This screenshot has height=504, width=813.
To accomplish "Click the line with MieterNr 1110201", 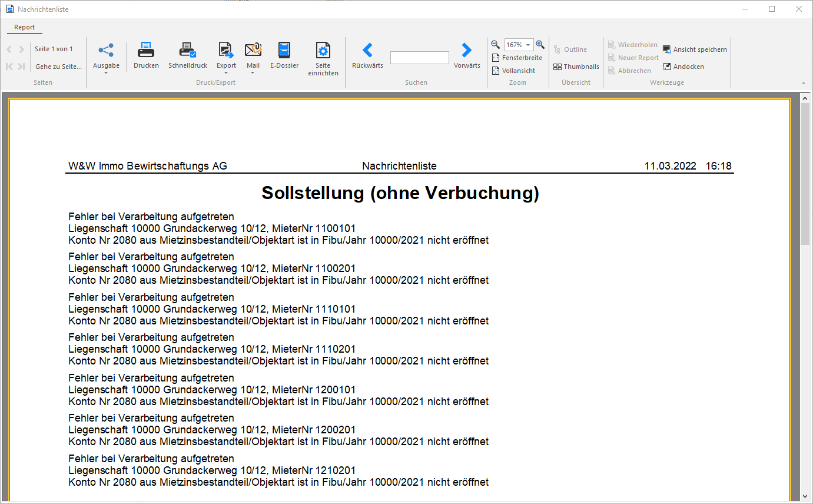I will point(212,349).
